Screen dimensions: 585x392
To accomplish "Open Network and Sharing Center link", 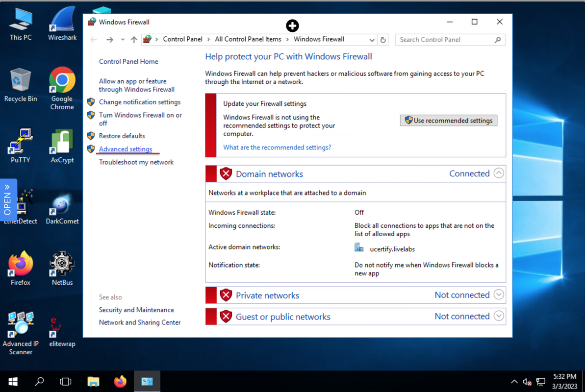I will 140,322.
